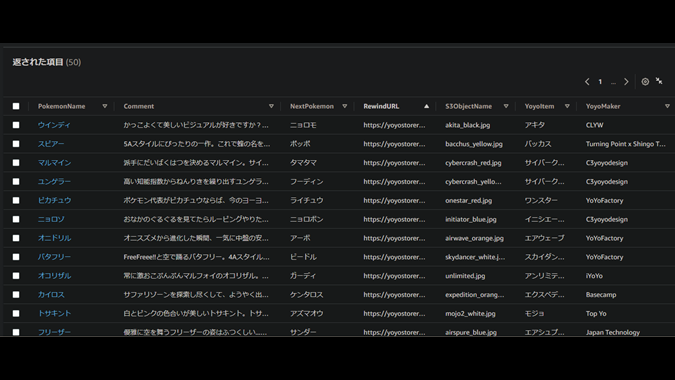
Task: Open the オニドリル item link
Action: click(54, 238)
